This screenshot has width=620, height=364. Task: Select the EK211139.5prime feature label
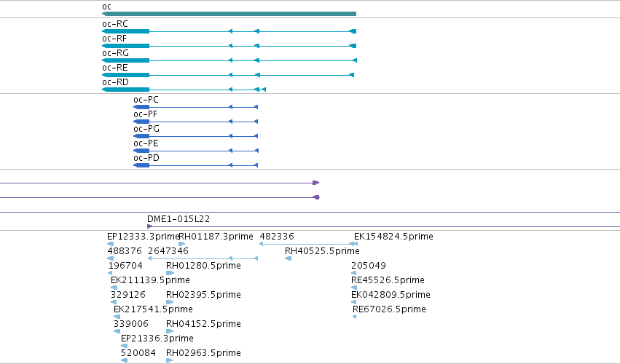click(x=150, y=280)
